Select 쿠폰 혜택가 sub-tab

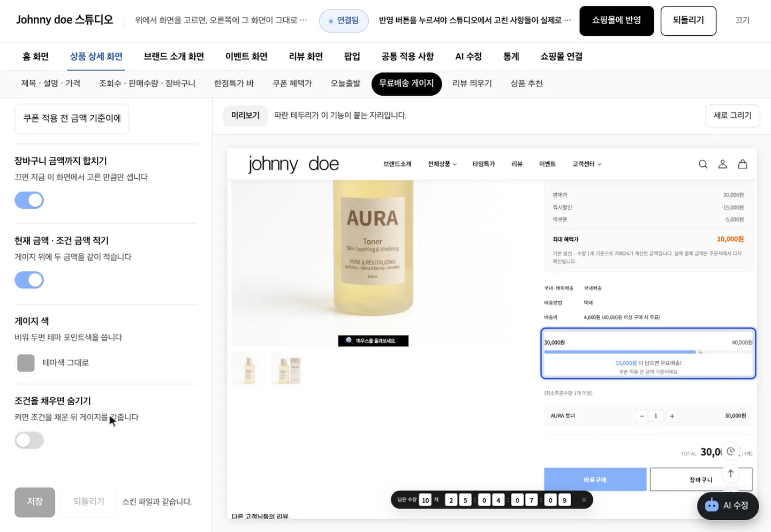(292, 83)
